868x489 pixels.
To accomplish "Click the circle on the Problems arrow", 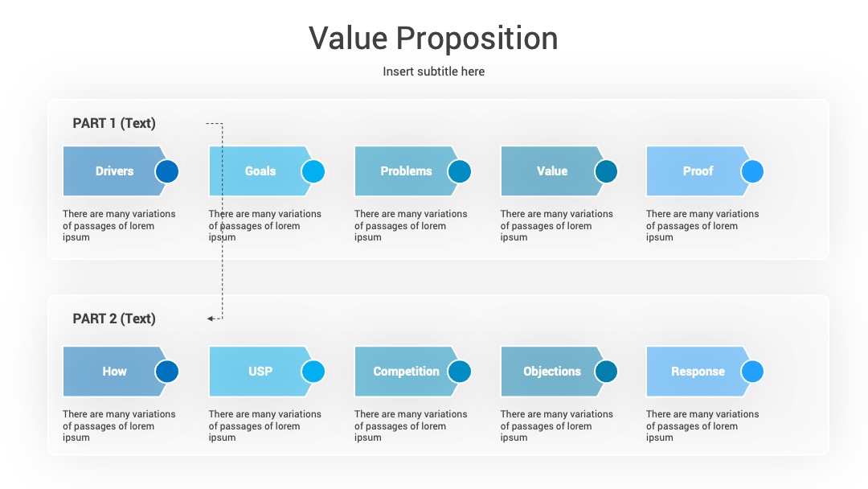I will 459,171.
